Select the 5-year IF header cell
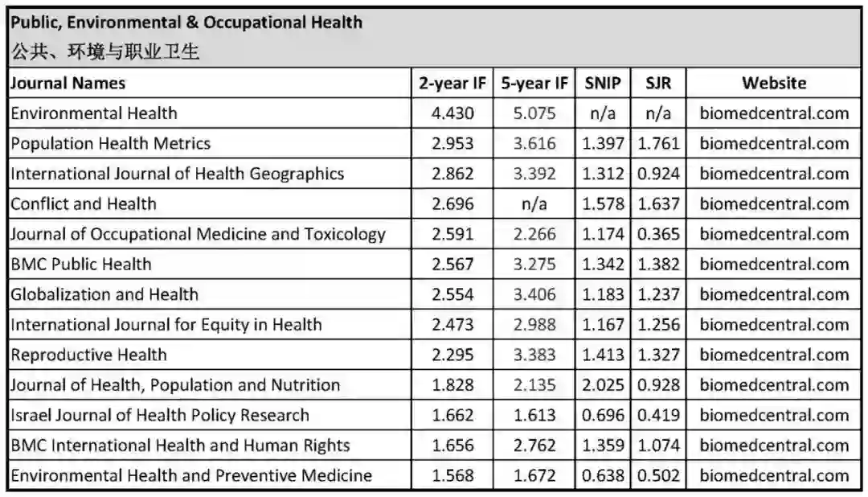Screen dimensions: 868x497 point(534,83)
